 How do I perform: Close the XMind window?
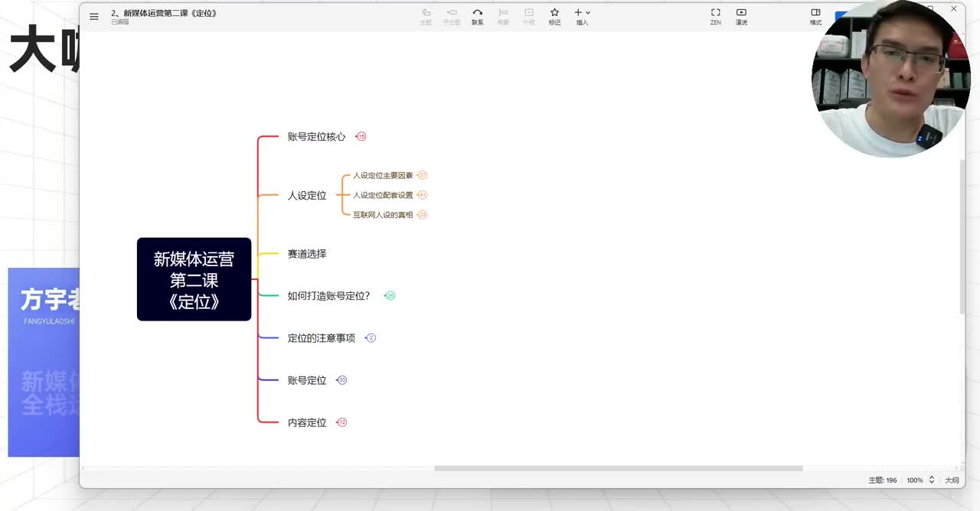954,9
